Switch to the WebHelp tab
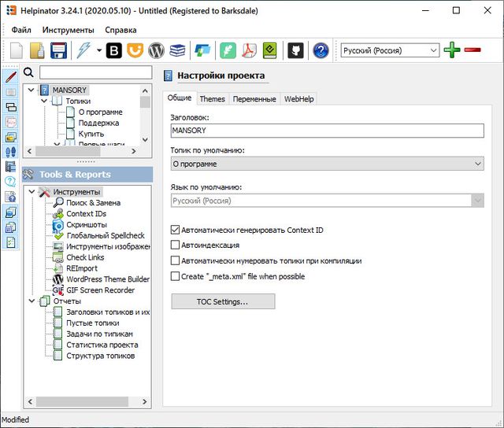 (x=298, y=99)
